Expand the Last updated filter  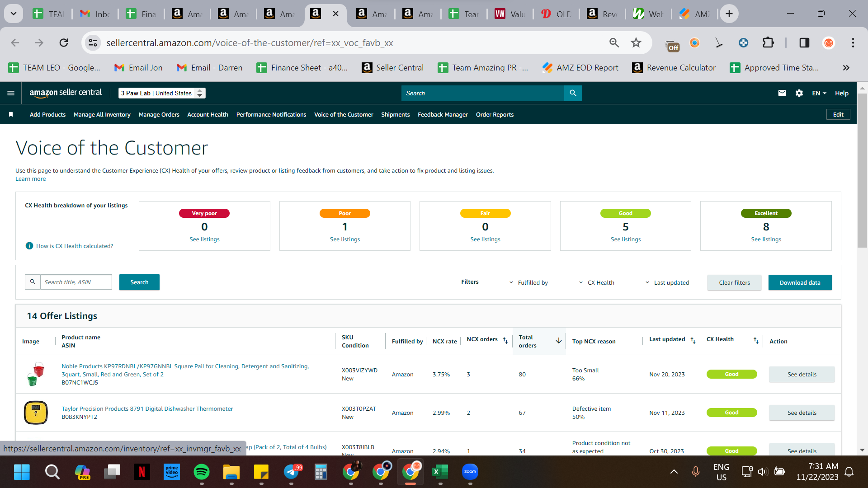tap(667, 282)
